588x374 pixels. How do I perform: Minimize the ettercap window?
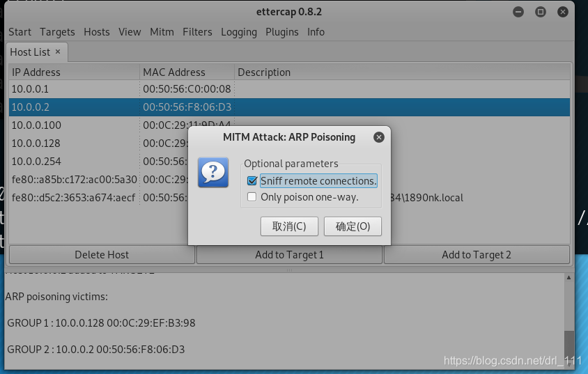coord(518,12)
